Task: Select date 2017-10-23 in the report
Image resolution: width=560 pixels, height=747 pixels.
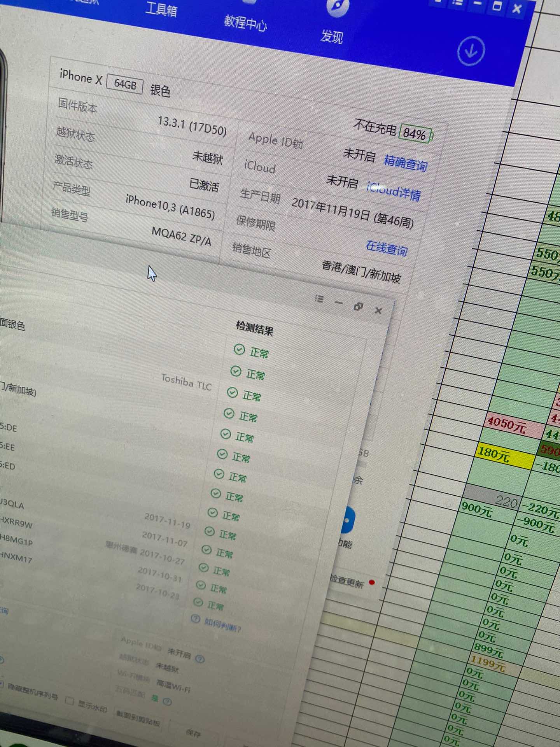Action: point(157,591)
